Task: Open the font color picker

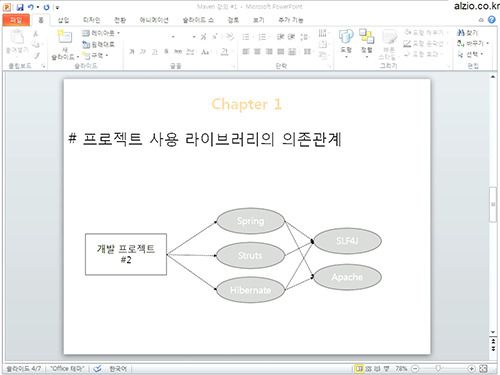Action: [x=225, y=52]
